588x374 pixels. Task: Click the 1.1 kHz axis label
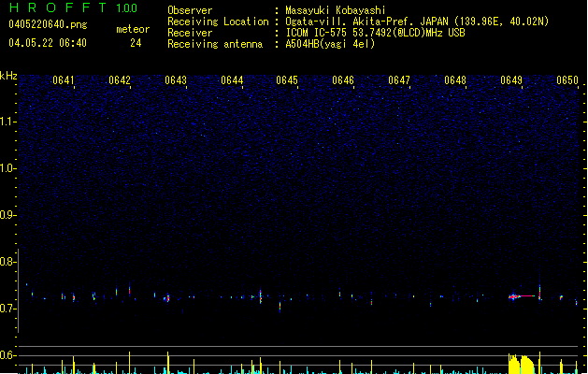point(7,122)
